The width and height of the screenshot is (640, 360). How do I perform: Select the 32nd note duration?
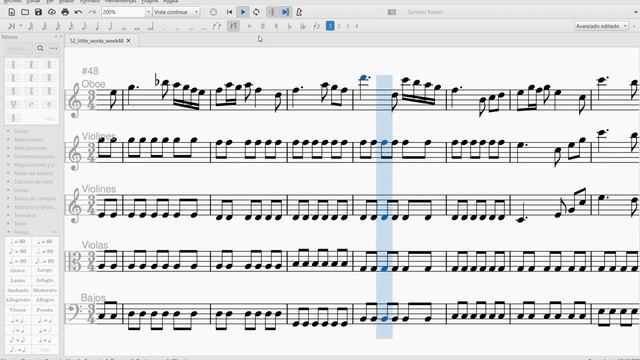click(x=58, y=26)
